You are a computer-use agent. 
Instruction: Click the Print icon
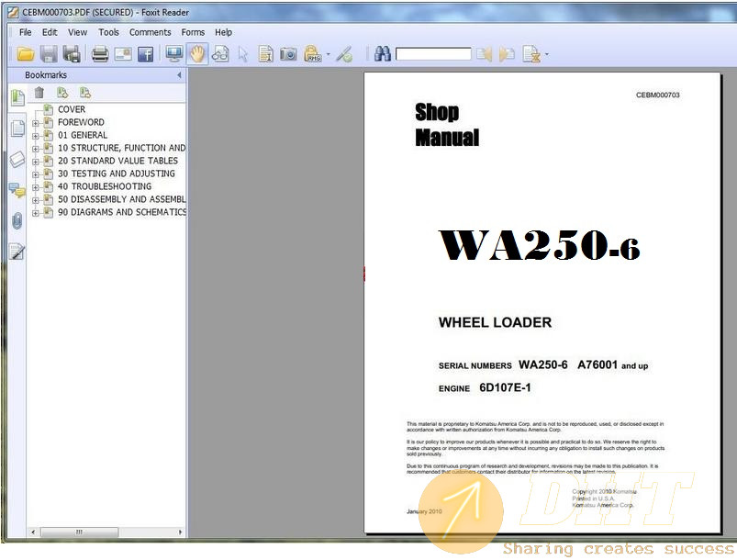(100, 54)
